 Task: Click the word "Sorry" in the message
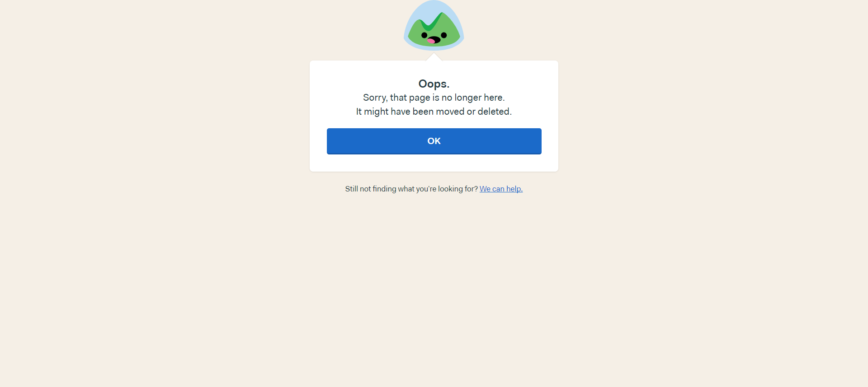pyautogui.click(x=374, y=98)
